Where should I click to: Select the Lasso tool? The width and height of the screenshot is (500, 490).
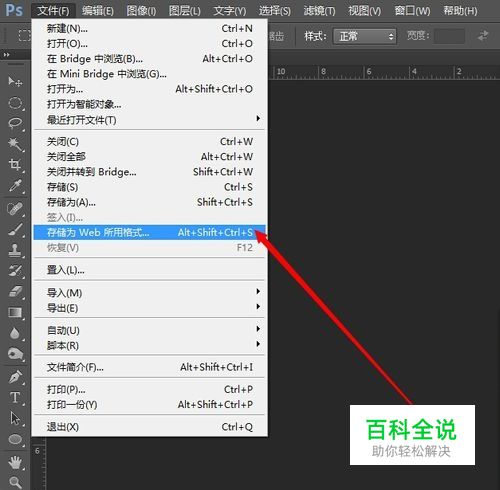click(15, 123)
